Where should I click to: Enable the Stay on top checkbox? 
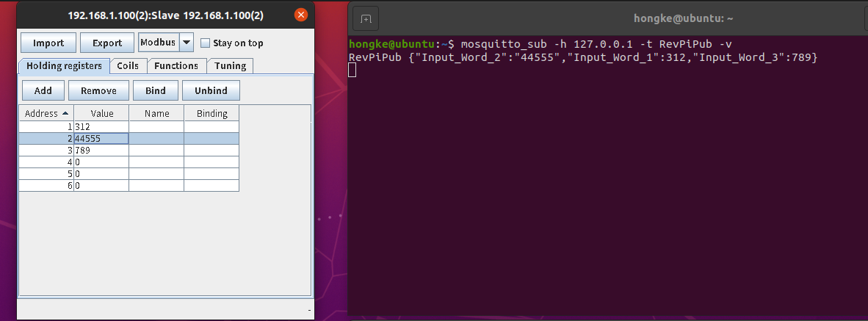tap(205, 43)
